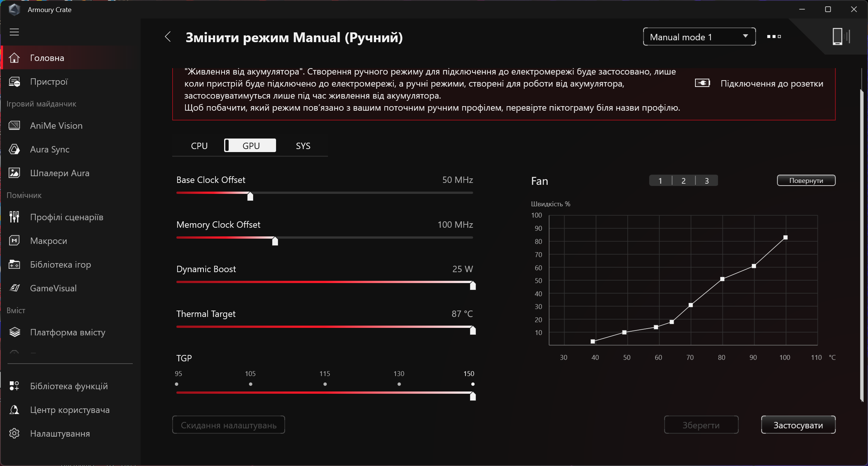Image resolution: width=868 pixels, height=466 pixels.
Task: Select fan preset 2
Action: (683, 181)
